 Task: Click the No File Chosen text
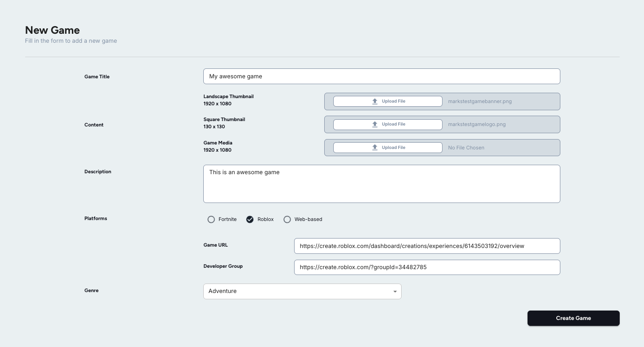click(x=466, y=148)
